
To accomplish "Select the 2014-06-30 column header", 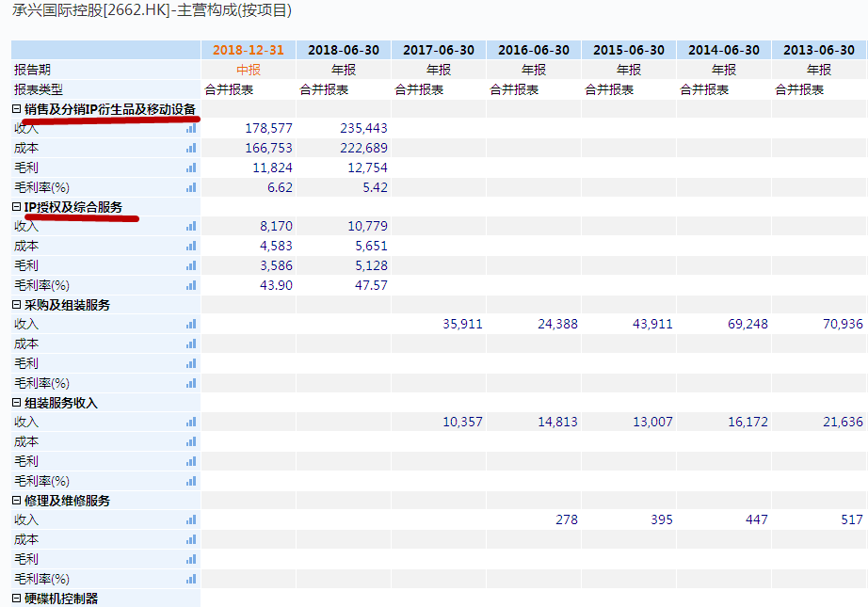I will coord(724,51).
